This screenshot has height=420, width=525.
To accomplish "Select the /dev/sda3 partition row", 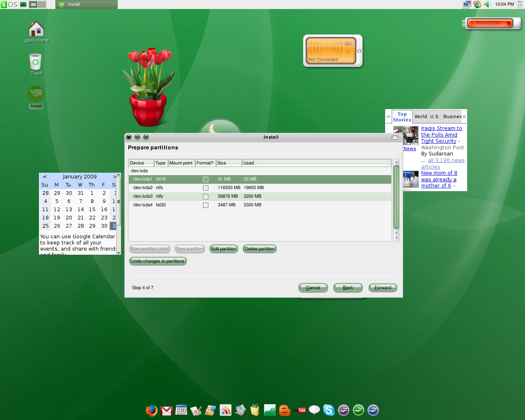I will [x=260, y=196].
